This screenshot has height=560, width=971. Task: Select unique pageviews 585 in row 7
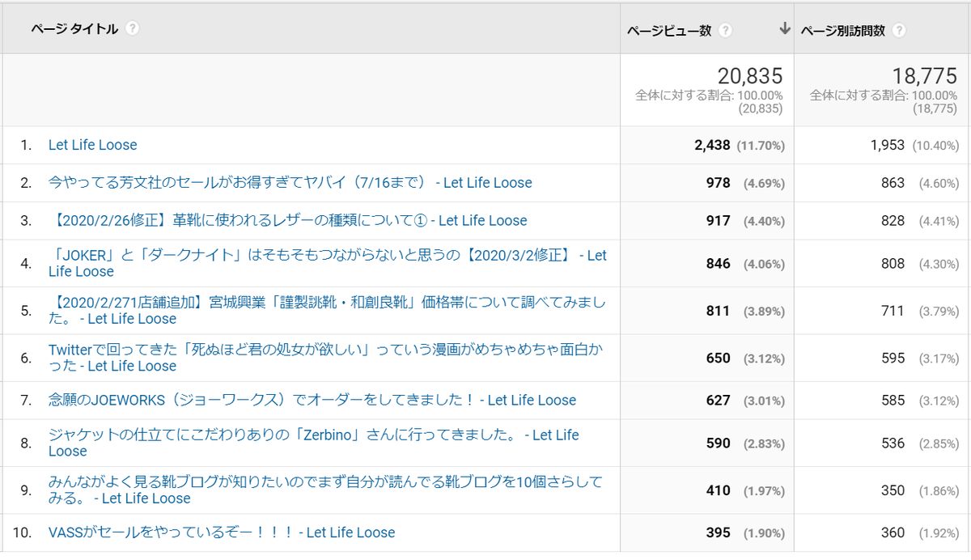pyautogui.click(x=893, y=401)
